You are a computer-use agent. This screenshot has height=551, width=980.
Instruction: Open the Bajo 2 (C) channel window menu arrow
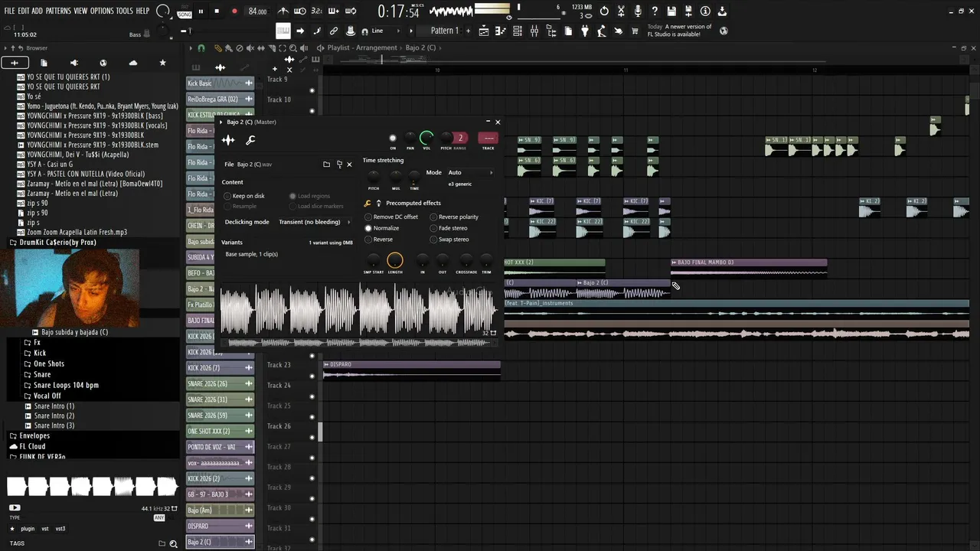click(221, 122)
